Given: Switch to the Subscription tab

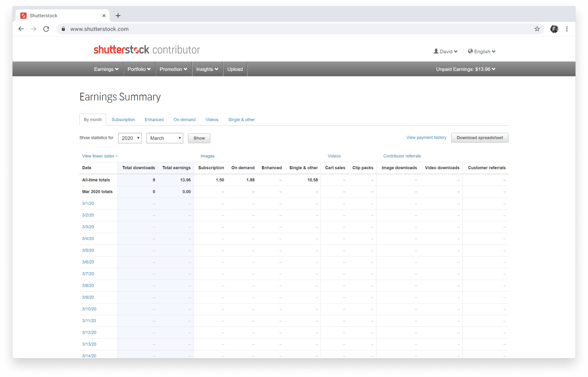Looking at the screenshot, I should pyautogui.click(x=123, y=120).
